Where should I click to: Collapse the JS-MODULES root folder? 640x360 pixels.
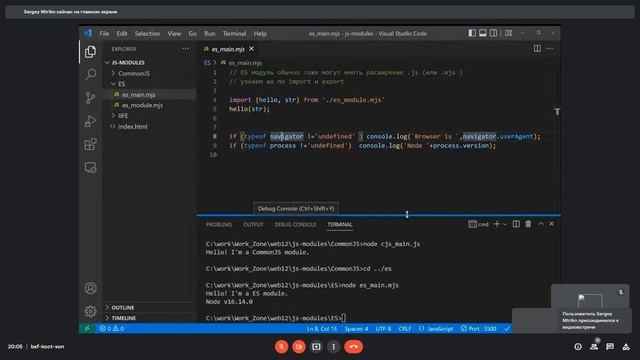[128, 62]
